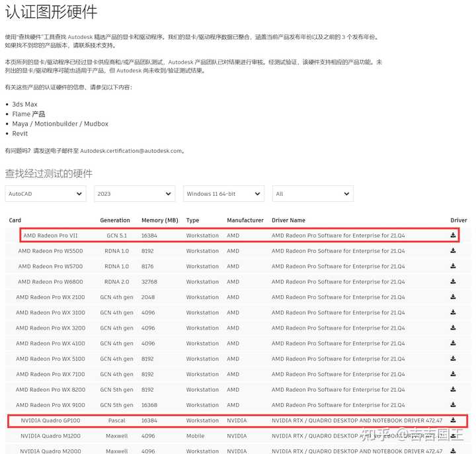Click driver name in AMD Radeon Pro VII row
476x454 pixels.
point(338,236)
